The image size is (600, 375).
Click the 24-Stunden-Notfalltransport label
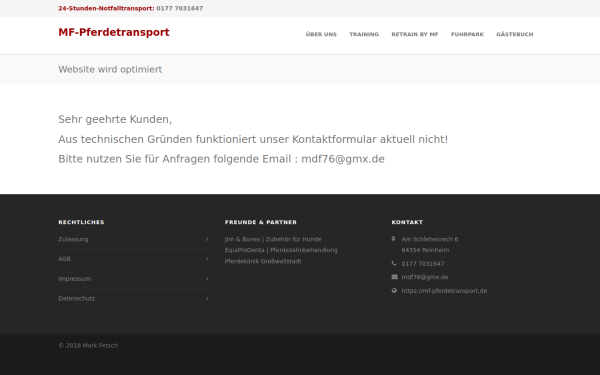[106, 8]
